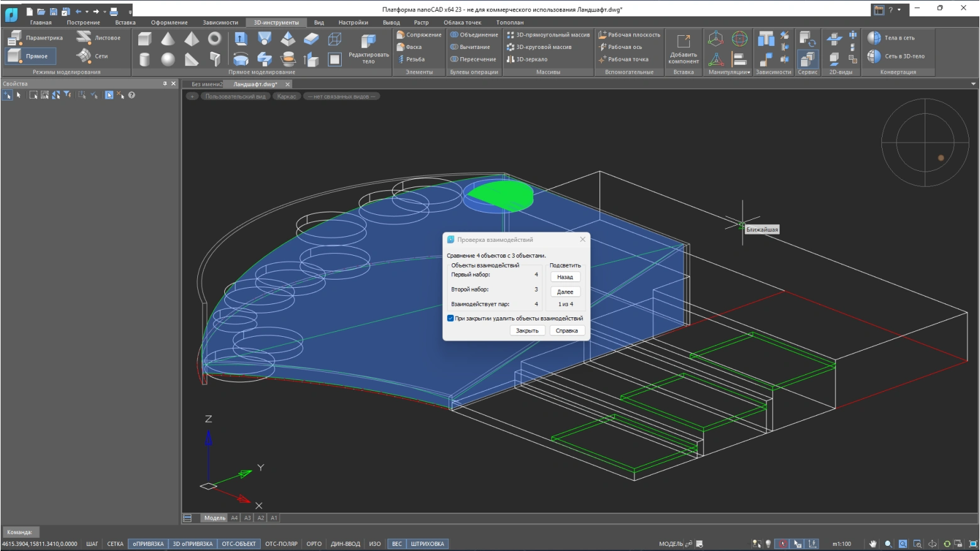Toggle ОРТО mode in status bar
The height and width of the screenshot is (551, 980).
(x=314, y=544)
